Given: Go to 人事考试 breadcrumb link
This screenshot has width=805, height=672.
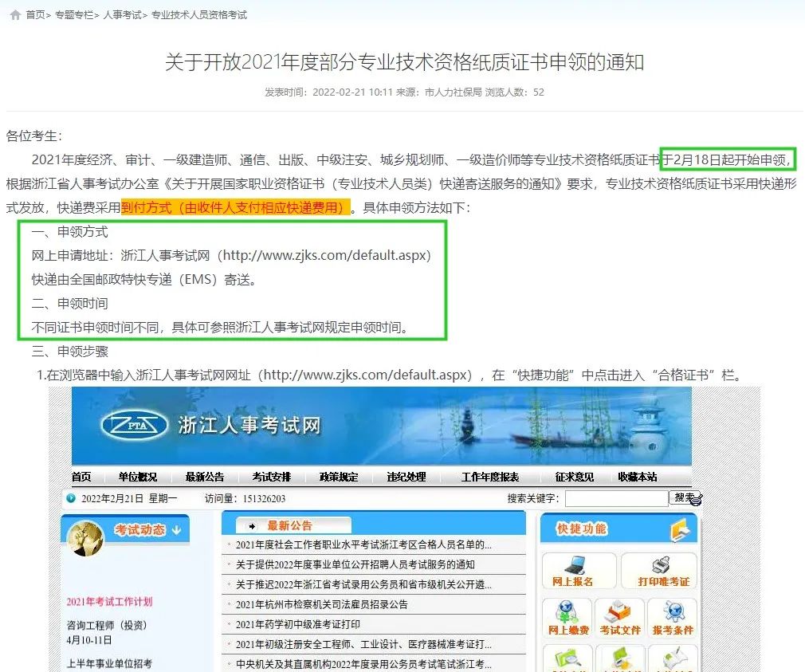Looking at the screenshot, I should (121, 15).
